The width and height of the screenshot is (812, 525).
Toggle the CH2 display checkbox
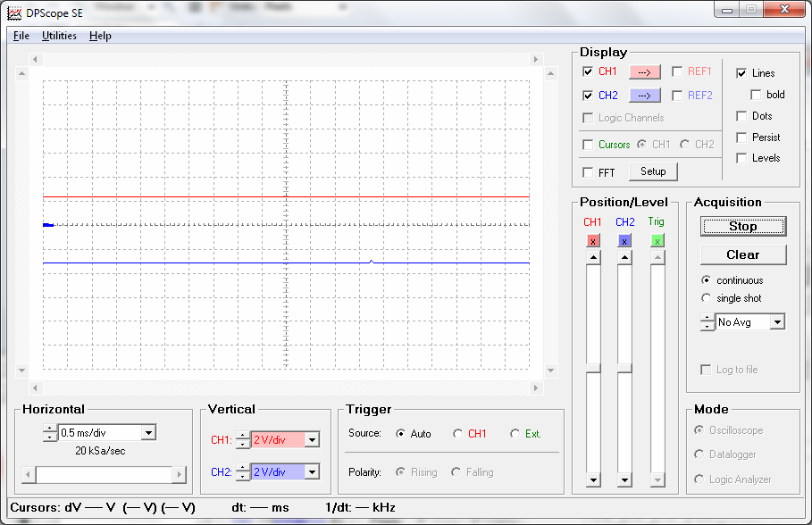tap(588, 96)
